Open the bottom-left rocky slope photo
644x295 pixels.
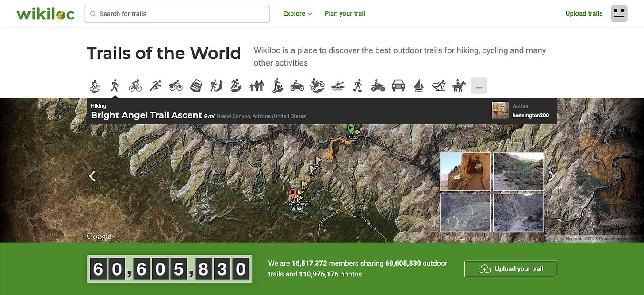pos(465,213)
